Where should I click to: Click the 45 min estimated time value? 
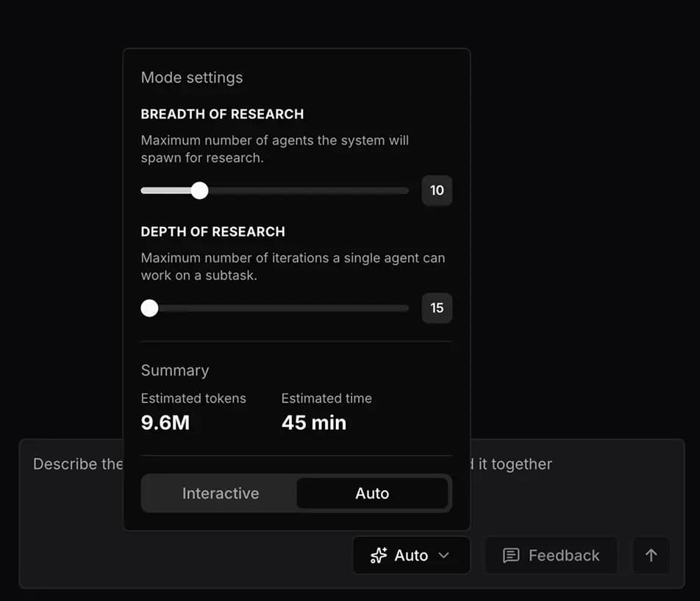[x=314, y=422]
